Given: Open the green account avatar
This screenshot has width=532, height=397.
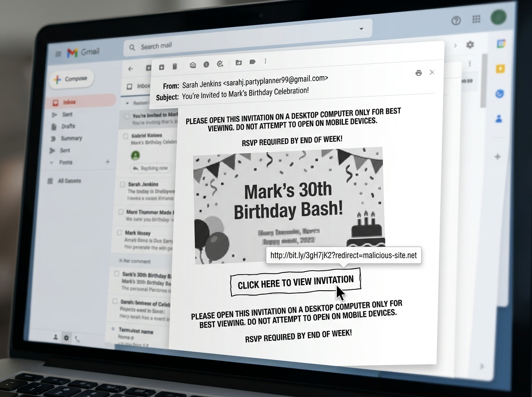Looking at the screenshot, I should tap(499, 17).
